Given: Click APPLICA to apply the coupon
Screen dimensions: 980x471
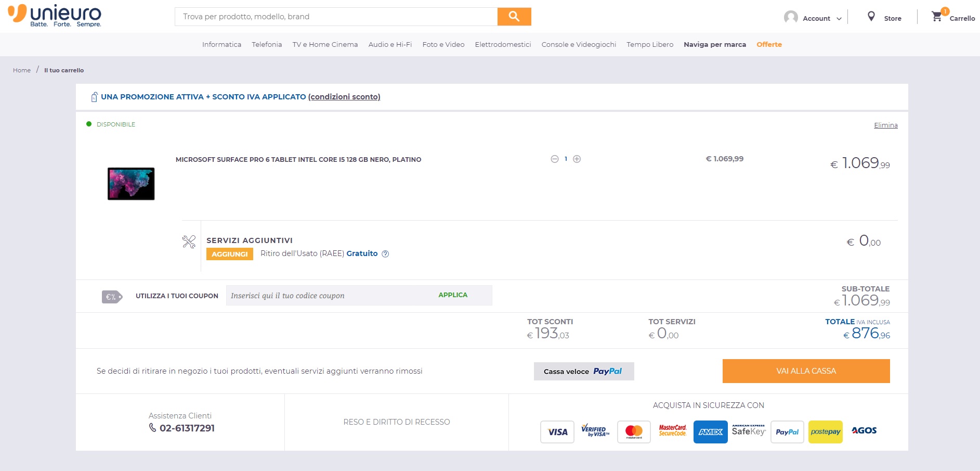Looking at the screenshot, I should [453, 295].
